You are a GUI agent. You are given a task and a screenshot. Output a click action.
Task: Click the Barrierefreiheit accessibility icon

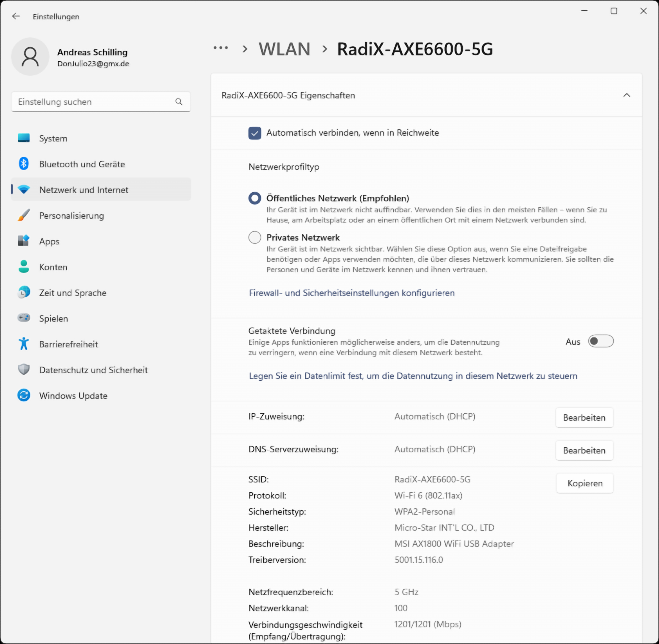(24, 344)
